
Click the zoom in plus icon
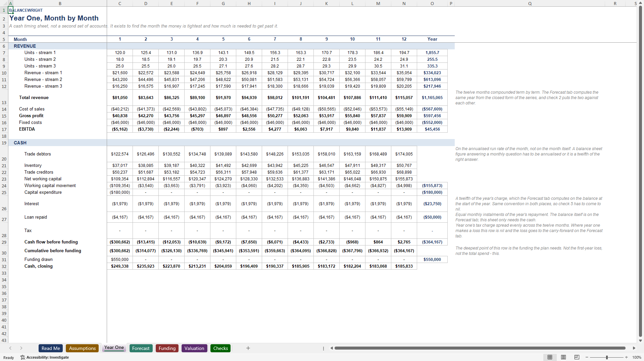coord(626,357)
